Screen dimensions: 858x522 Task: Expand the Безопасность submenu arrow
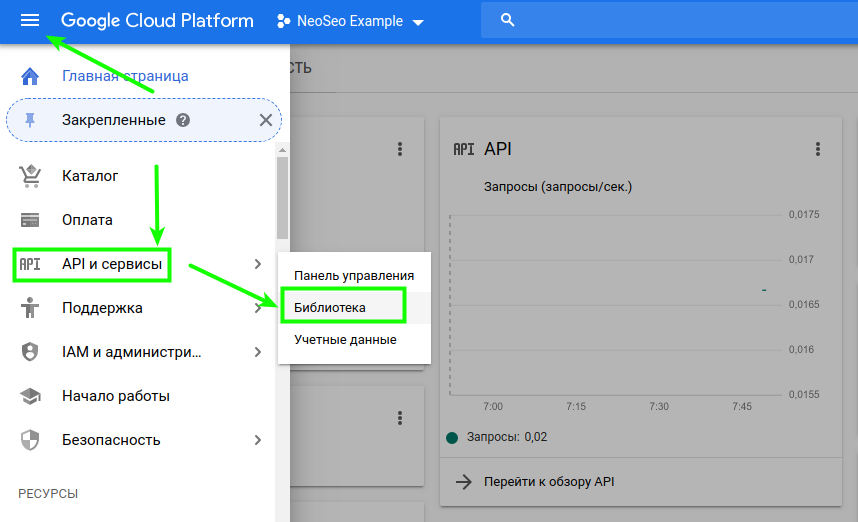258,440
